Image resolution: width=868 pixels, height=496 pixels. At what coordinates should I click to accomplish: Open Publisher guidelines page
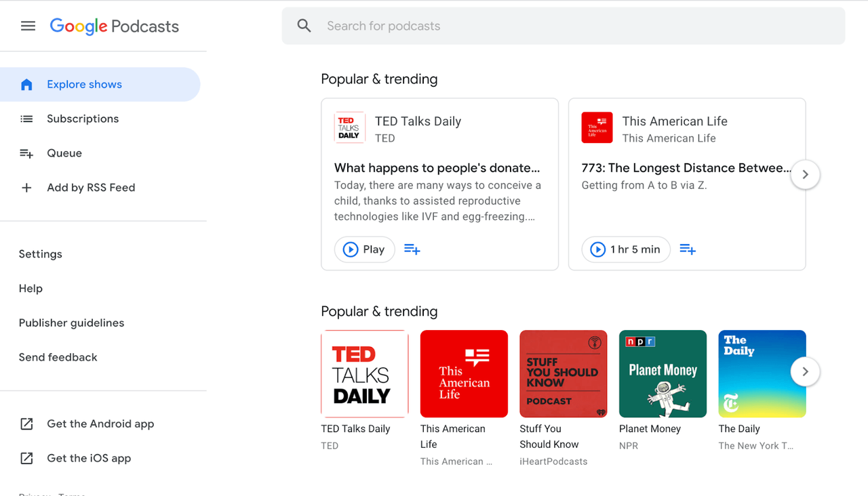click(71, 323)
